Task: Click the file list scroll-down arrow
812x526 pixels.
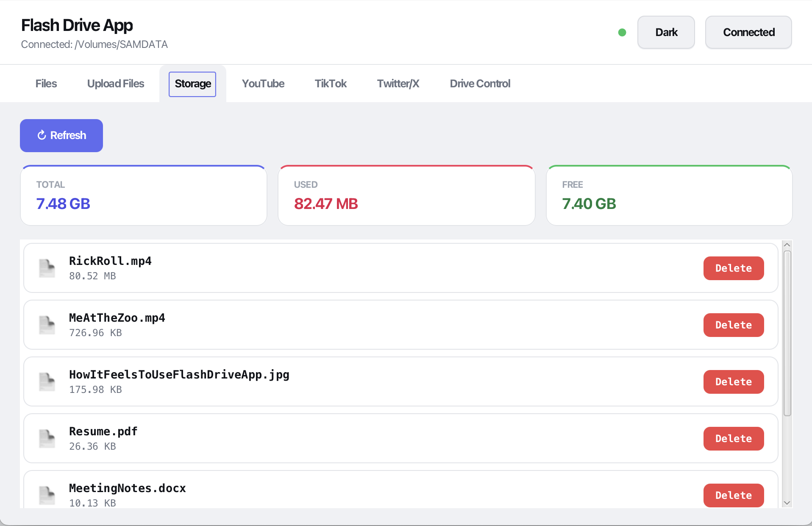Action: [787, 503]
